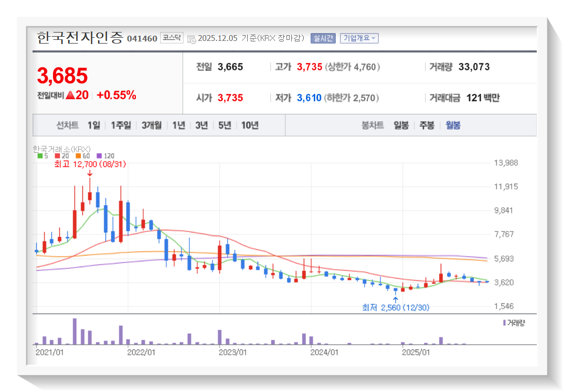Click the stock code 041460
564x392 pixels.
tap(142, 38)
